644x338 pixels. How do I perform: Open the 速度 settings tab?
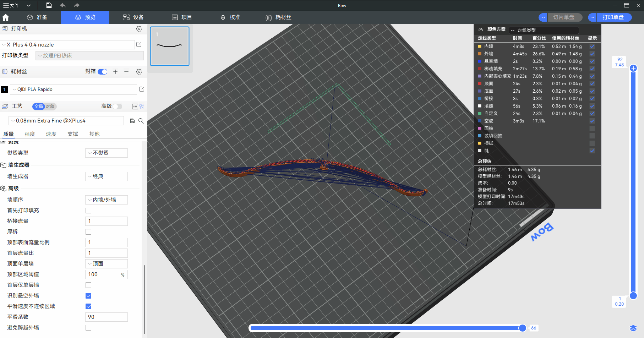(x=51, y=134)
